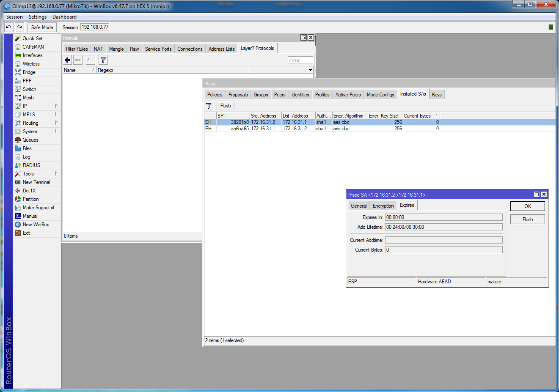Expand the System submenu arrow
The height and width of the screenshot is (392, 559).
pos(56,131)
